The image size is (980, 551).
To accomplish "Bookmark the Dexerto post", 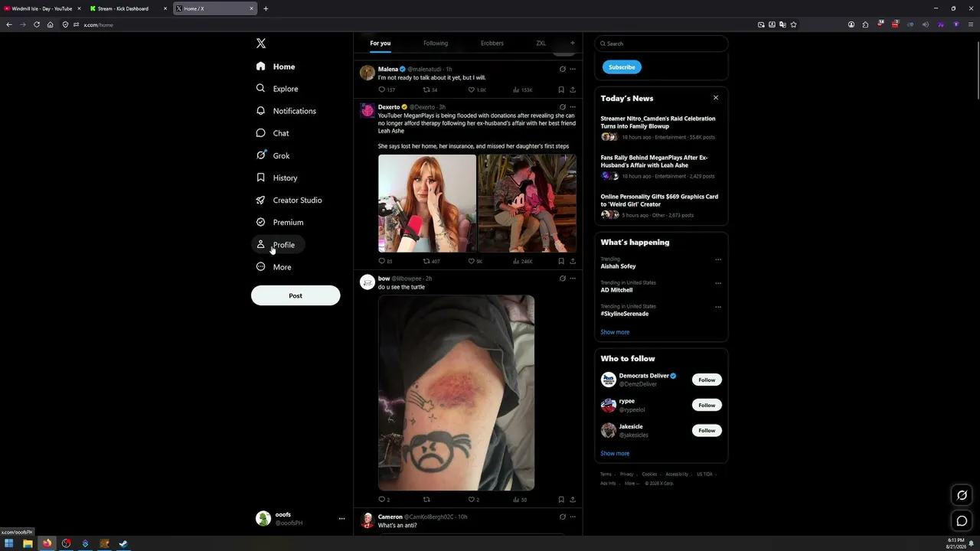I will (x=561, y=261).
